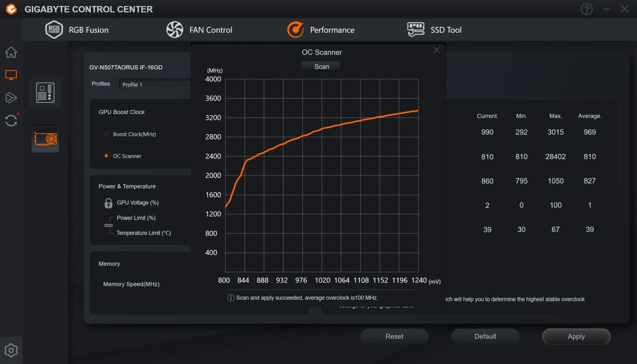Screen dimensions: 637x364
Task: Click the Max. value 3015
Action: tap(556, 132)
